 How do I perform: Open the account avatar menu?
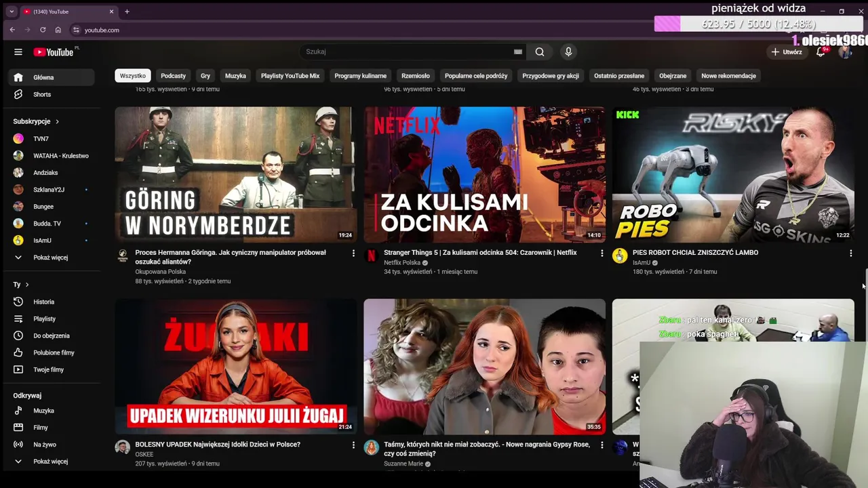click(845, 52)
